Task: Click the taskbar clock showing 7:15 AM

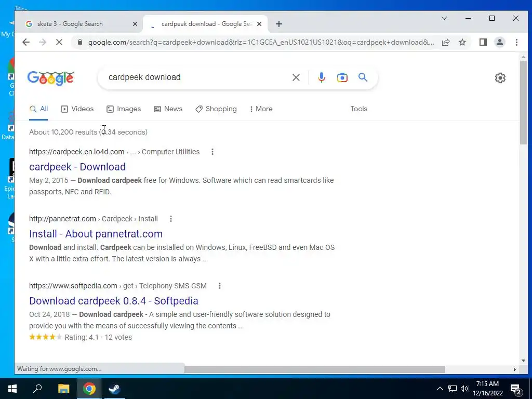Action: point(487,389)
